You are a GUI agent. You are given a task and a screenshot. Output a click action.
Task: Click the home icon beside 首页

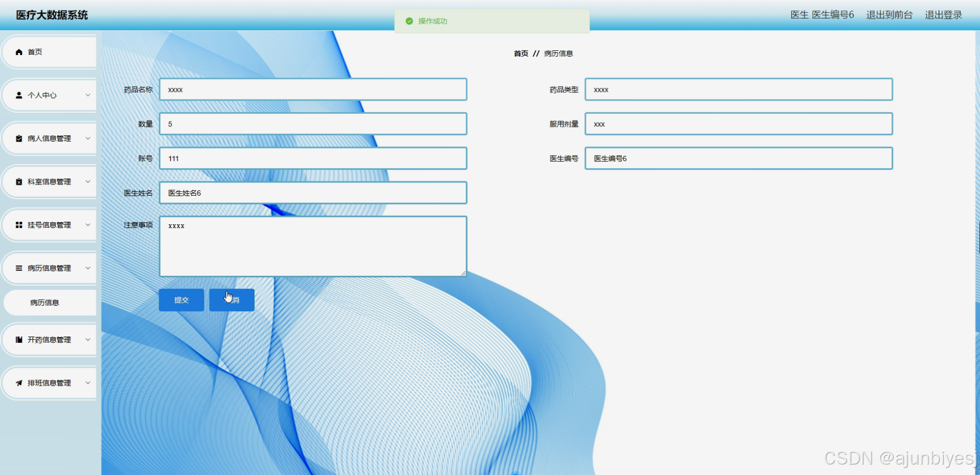click(x=19, y=52)
